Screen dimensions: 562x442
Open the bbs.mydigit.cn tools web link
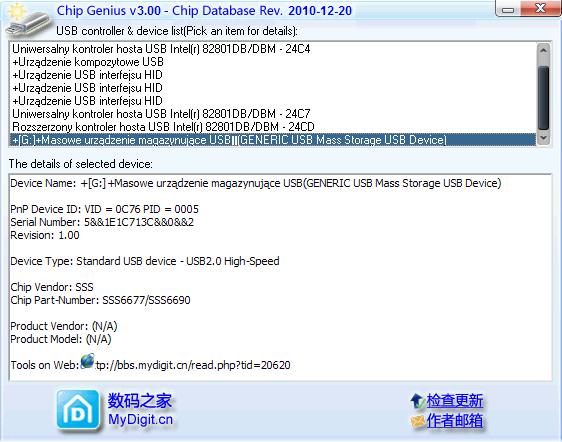(x=193, y=365)
